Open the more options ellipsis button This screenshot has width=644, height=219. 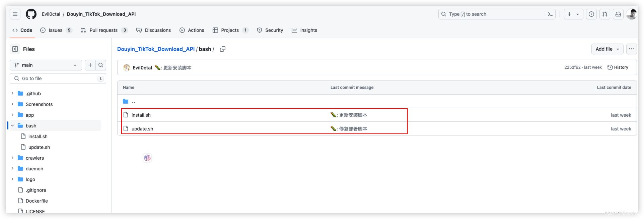(x=632, y=49)
